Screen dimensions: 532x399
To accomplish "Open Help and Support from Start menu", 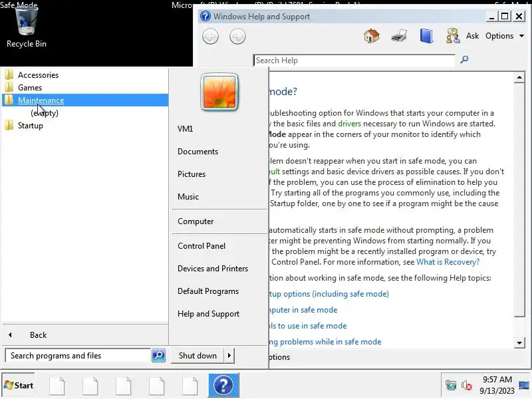I will [x=208, y=314].
